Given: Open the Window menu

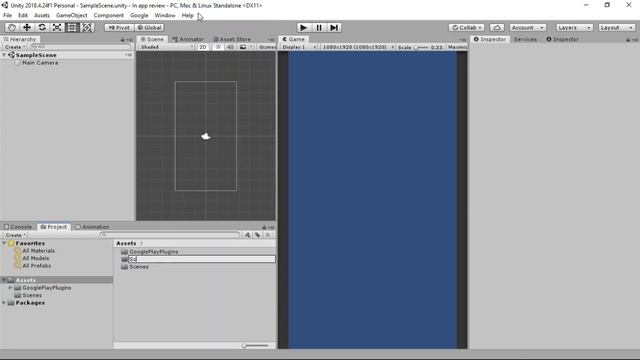Looking at the screenshot, I should 165,16.
